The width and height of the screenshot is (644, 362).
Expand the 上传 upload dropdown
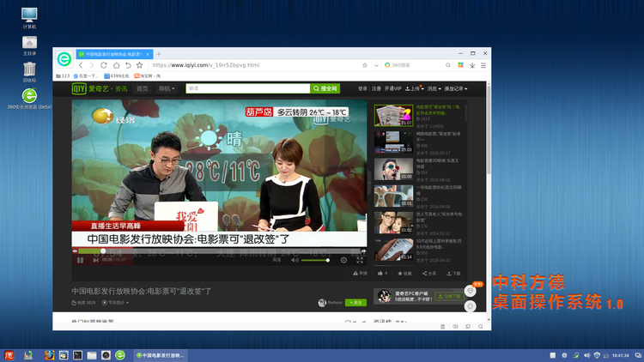click(x=414, y=88)
